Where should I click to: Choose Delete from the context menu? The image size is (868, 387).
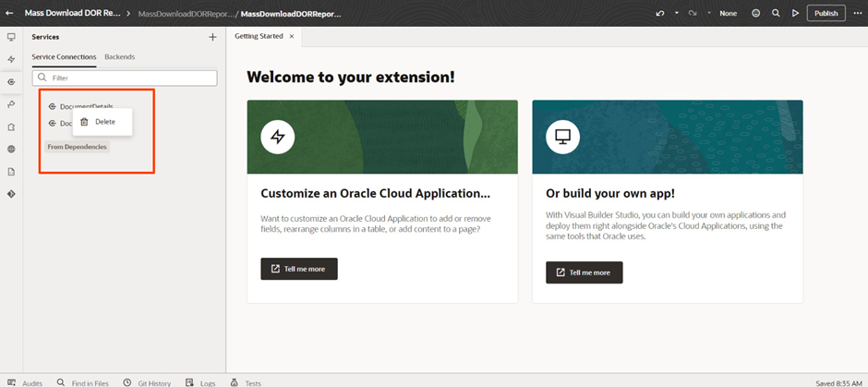[102, 122]
